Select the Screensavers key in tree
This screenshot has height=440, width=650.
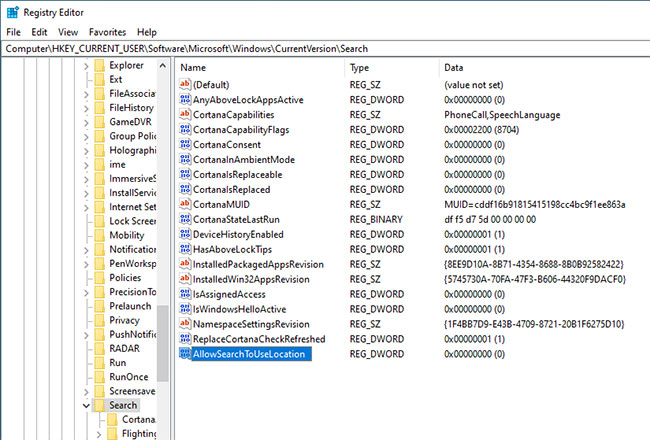click(x=132, y=391)
